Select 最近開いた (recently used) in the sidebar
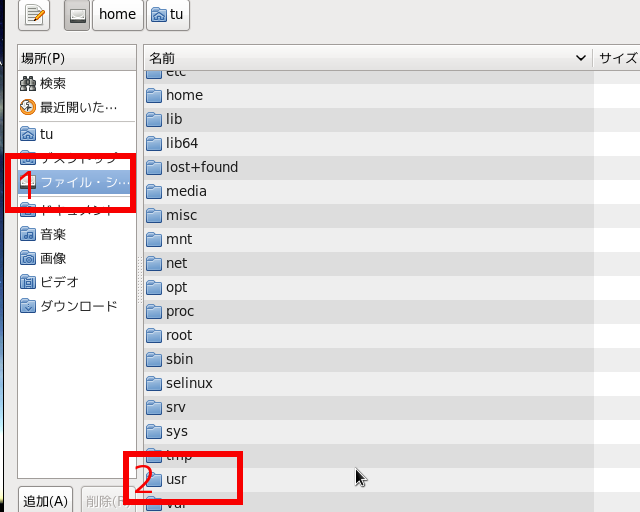This screenshot has width=640, height=512. [75, 107]
